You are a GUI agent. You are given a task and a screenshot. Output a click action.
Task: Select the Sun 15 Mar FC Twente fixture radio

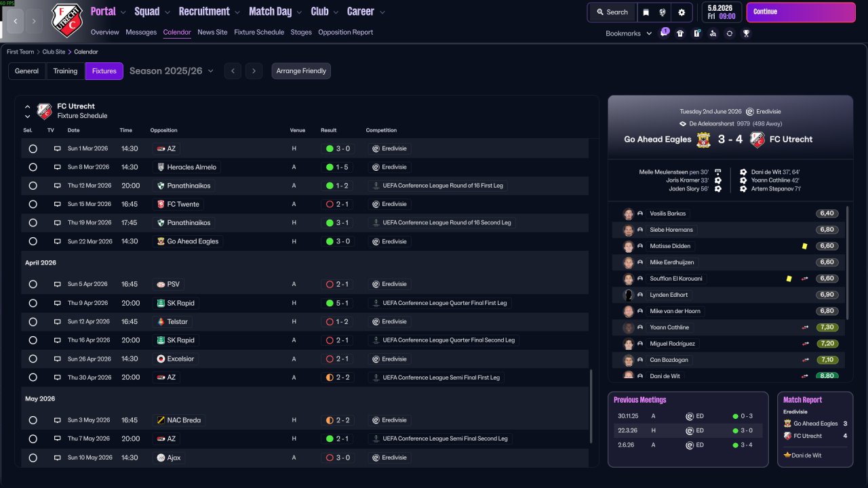(33, 204)
